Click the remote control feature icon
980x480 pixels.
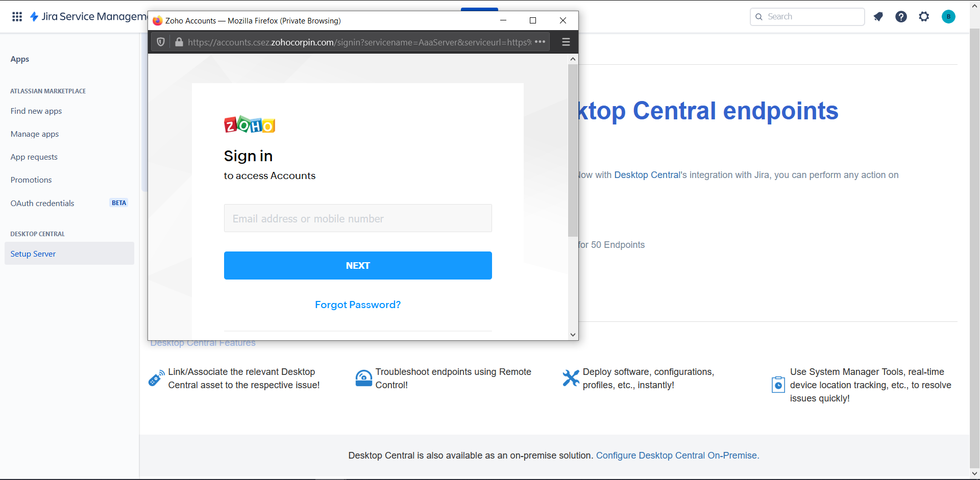coord(364,378)
